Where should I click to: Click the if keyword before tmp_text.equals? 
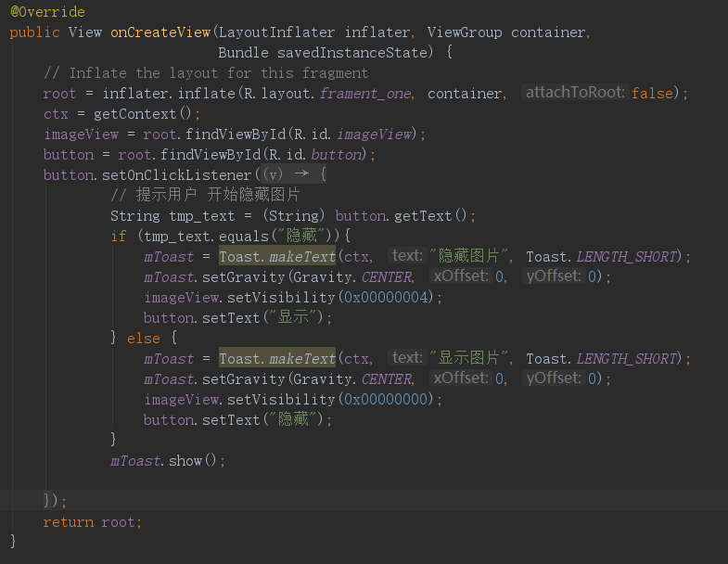pos(118,237)
